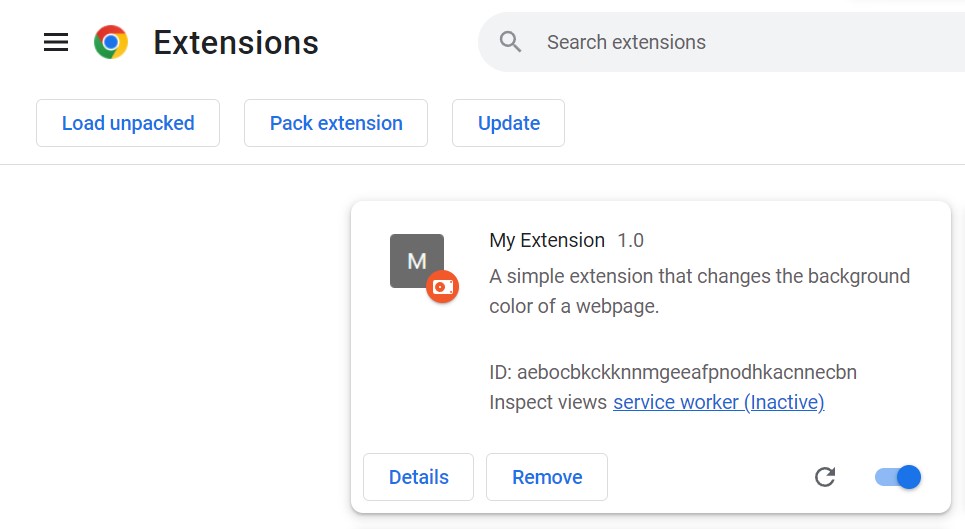Screen dimensions: 965x529
Task: Click the Extensions page title
Action: click(x=236, y=42)
